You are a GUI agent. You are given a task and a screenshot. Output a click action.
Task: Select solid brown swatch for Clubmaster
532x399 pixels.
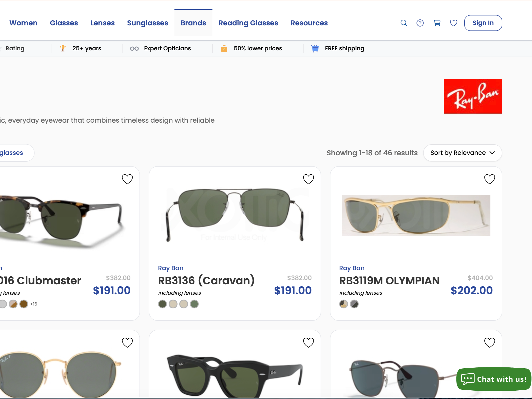pyautogui.click(x=24, y=304)
